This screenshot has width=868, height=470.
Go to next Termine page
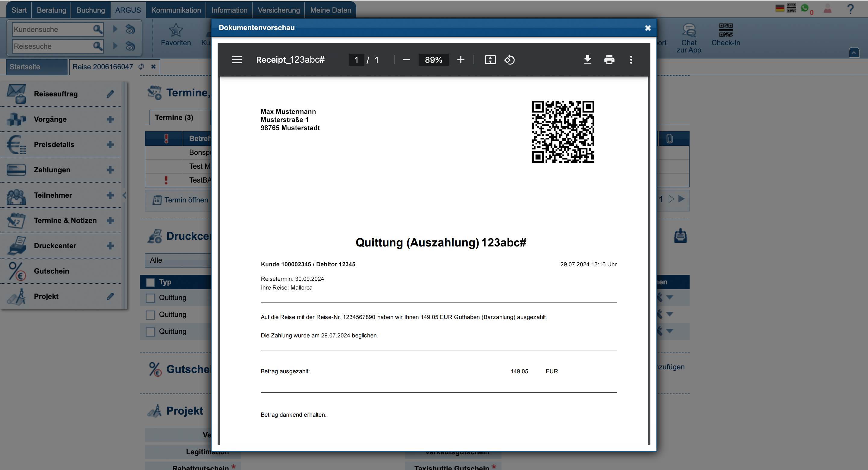pos(671,199)
